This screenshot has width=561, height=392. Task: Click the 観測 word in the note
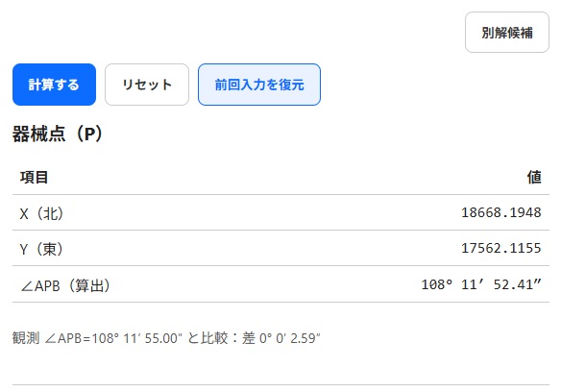point(26,338)
